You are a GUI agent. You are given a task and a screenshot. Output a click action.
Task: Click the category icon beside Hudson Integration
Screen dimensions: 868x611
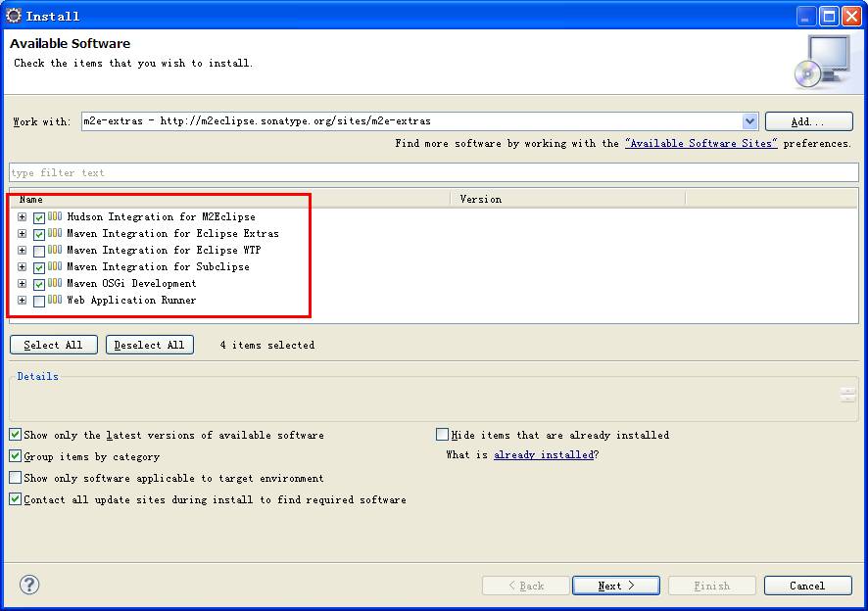pos(55,216)
